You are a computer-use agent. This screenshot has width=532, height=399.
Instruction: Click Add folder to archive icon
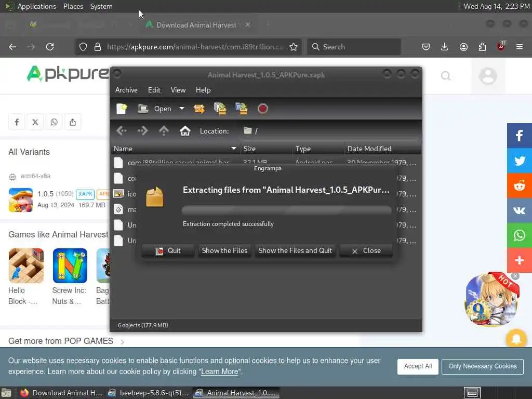tap(241, 109)
